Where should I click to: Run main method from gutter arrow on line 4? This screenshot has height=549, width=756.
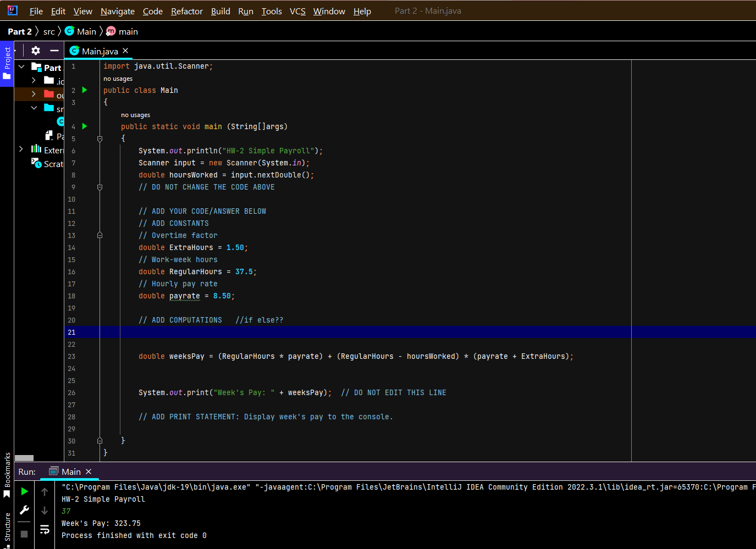(x=85, y=126)
